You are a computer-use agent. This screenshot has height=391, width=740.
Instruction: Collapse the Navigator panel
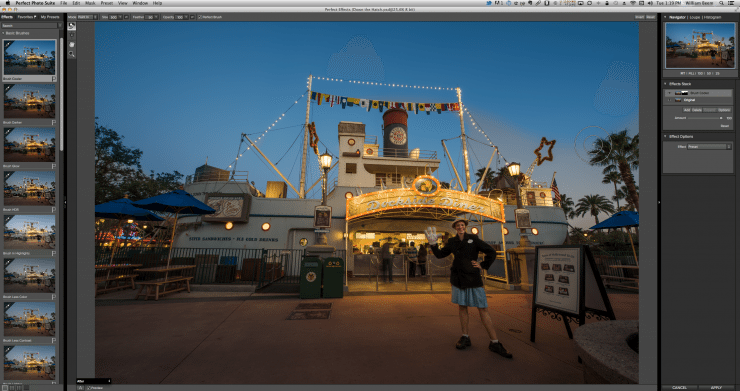tap(665, 17)
